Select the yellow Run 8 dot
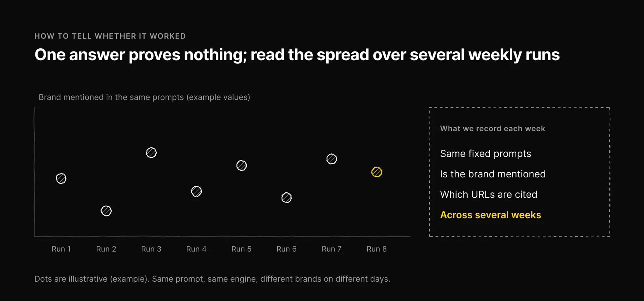Image resolution: width=644 pixels, height=301 pixels. click(377, 172)
